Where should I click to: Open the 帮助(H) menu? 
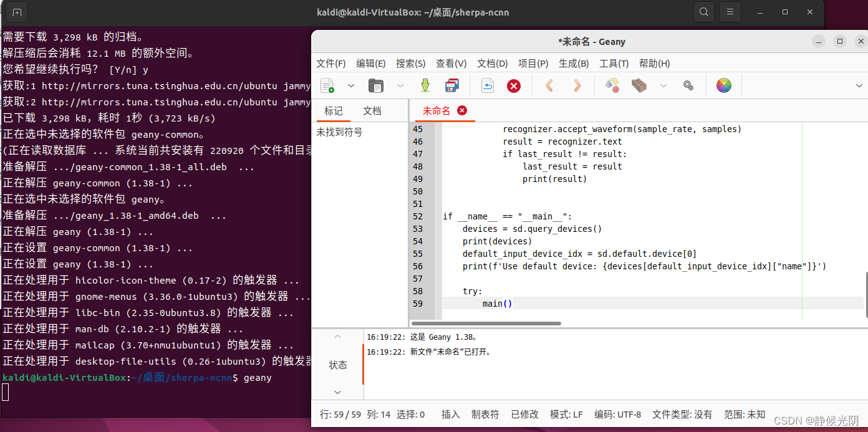pos(655,64)
